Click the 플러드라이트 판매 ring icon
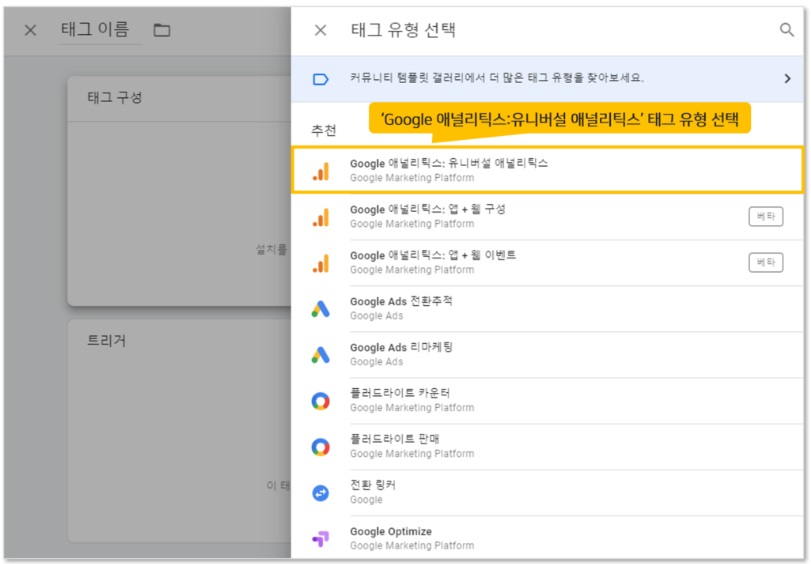Viewport: 811px width, 564px height. coord(321,447)
